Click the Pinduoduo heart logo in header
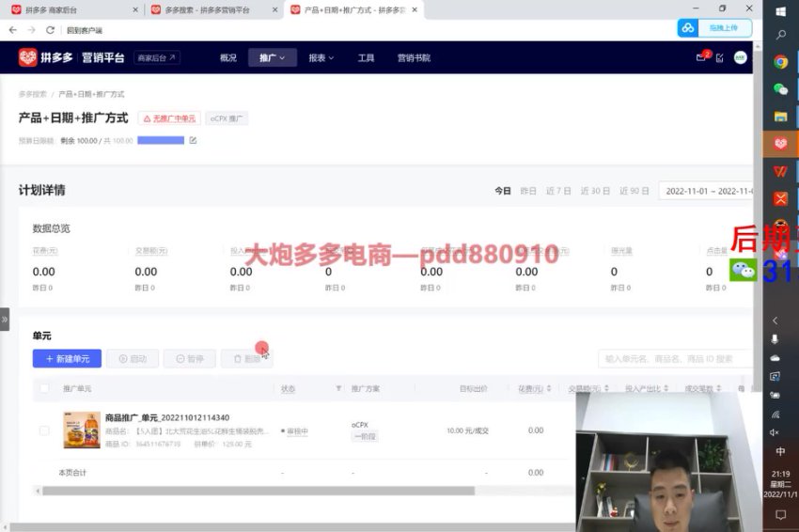Screen dimensions: 799x532 pos(27,57)
